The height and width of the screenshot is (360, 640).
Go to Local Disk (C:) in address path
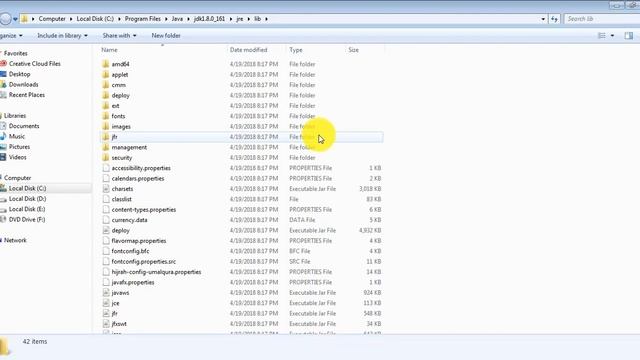coord(95,19)
